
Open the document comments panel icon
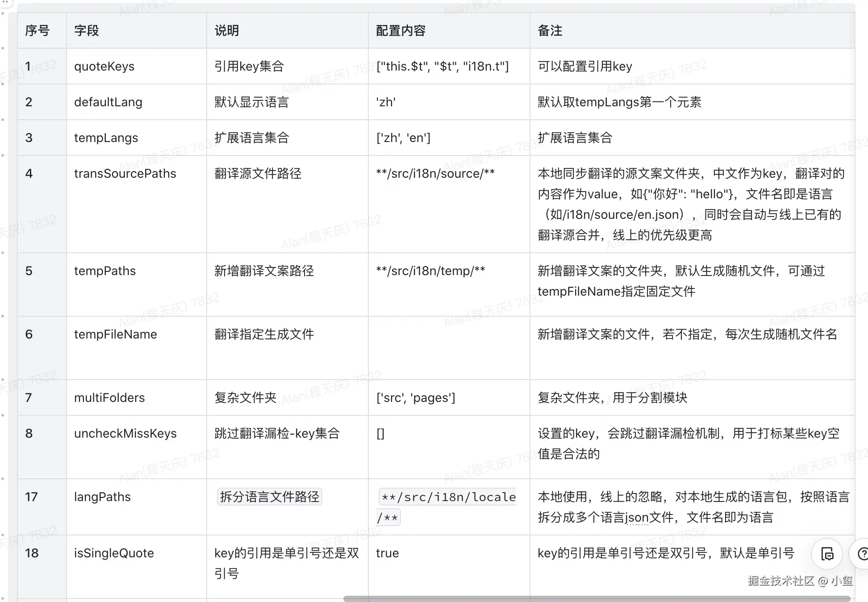(x=827, y=554)
